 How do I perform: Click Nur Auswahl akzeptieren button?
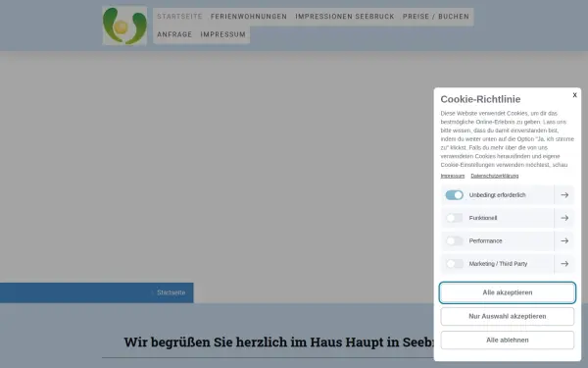pos(508,316)
